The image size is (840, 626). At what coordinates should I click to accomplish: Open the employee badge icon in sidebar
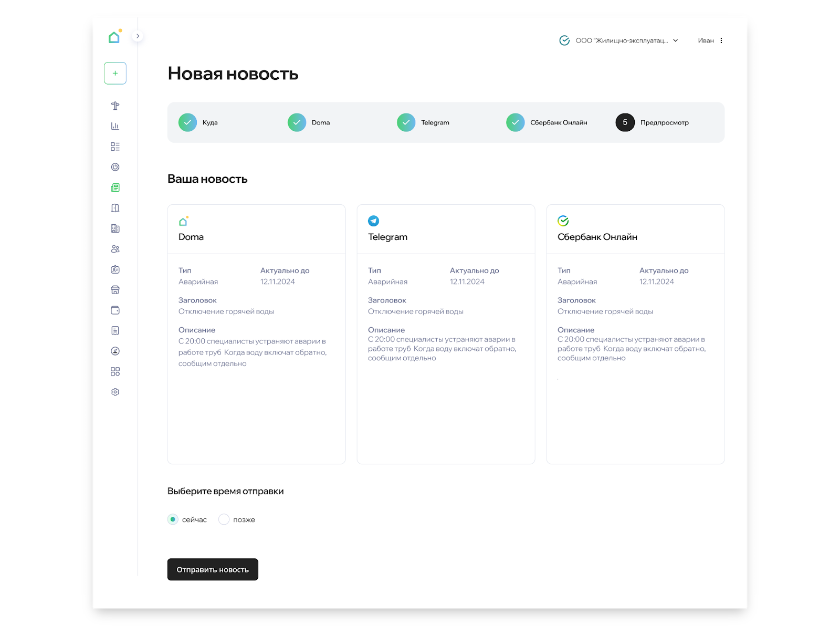(x=115, y=269)
